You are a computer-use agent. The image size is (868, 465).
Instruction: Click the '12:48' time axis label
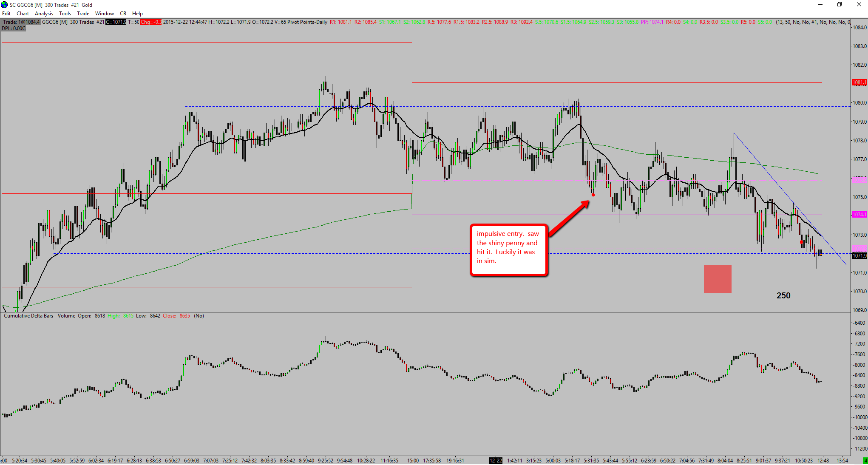(823, 461)
